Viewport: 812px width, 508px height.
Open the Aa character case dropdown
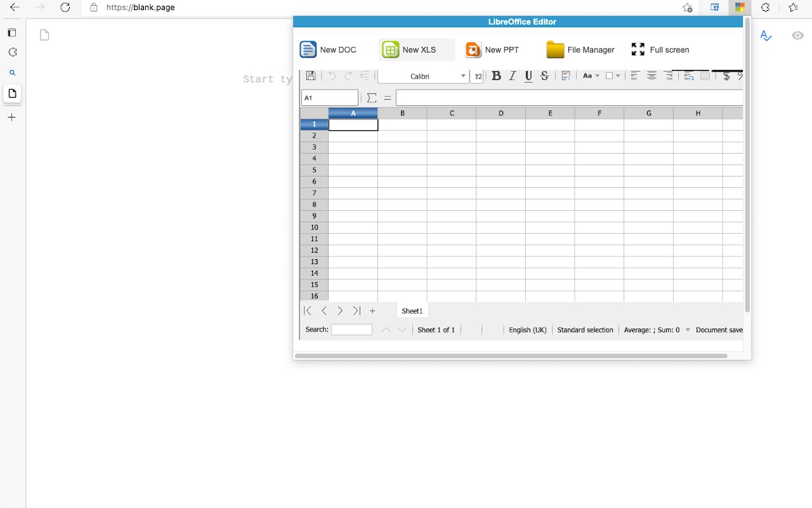tap(591, 76)
